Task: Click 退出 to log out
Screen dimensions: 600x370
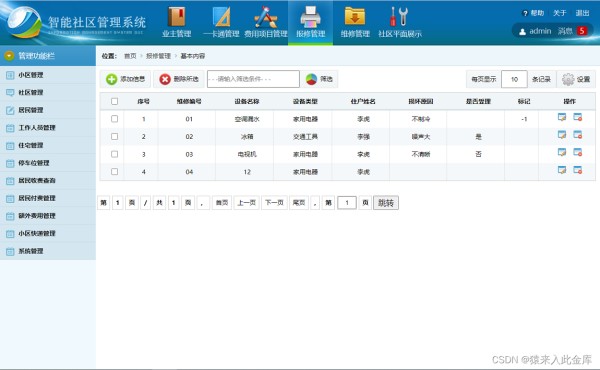Action: point(582,13)
